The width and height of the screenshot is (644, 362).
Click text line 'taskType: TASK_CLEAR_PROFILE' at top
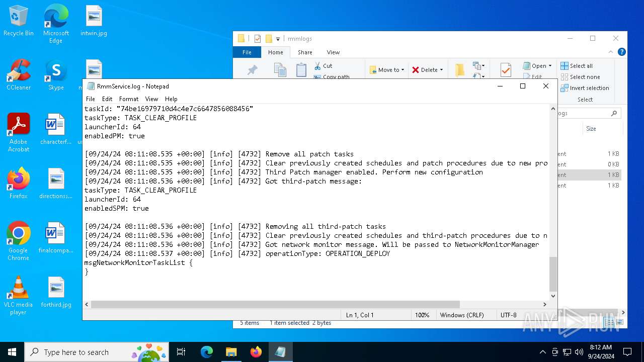(140, 118)
